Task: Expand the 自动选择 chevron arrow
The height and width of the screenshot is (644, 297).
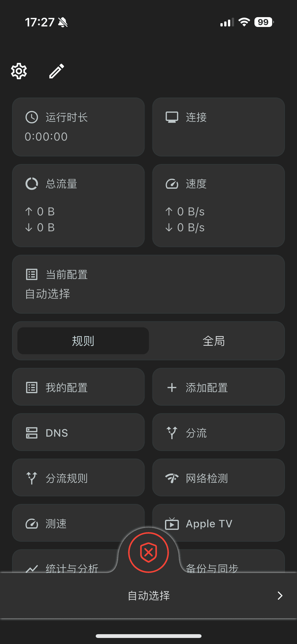Action: pyautogui.click(x=280, y=596)
